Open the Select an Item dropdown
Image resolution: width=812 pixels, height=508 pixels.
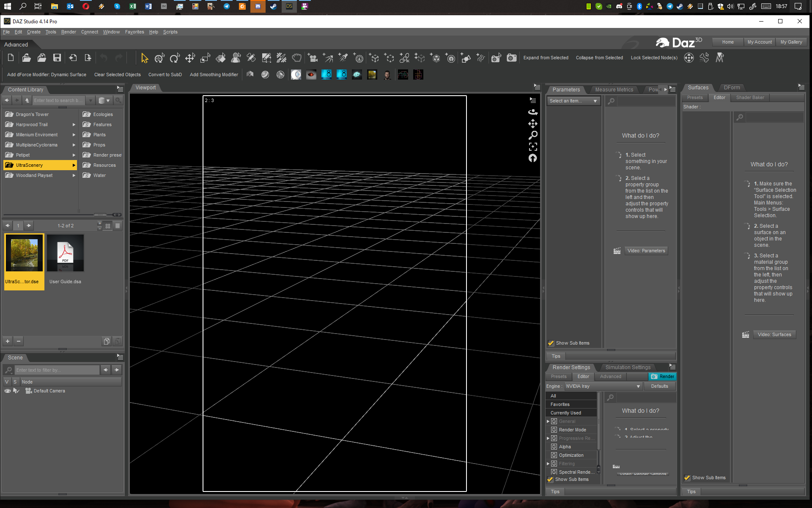573,101
